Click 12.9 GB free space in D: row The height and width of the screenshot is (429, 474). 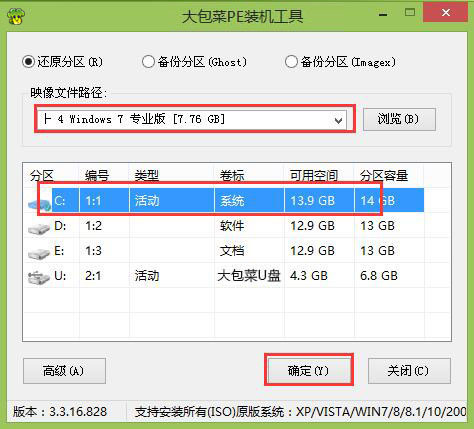tap(313, 226)
